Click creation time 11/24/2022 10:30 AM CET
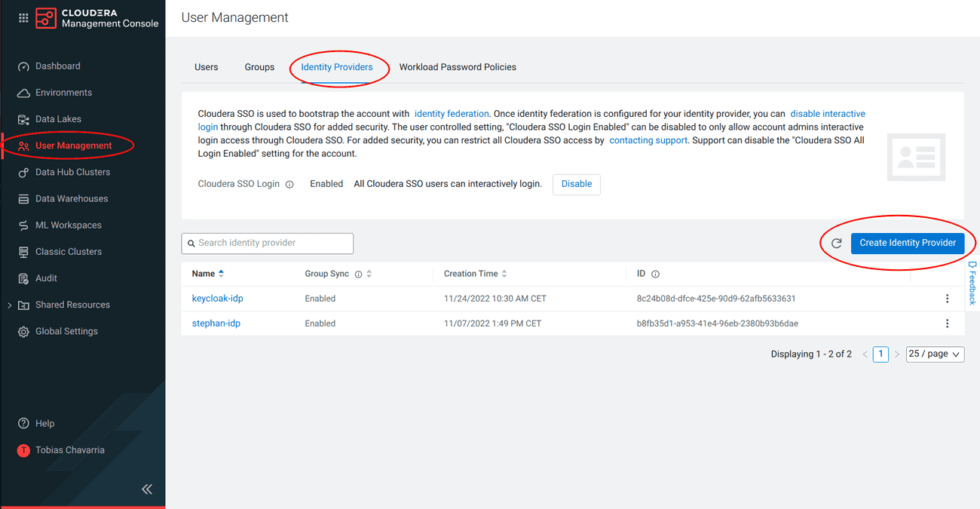Image resolution: width=980 pixels, height=509 pixels. (x=495, y=299)
